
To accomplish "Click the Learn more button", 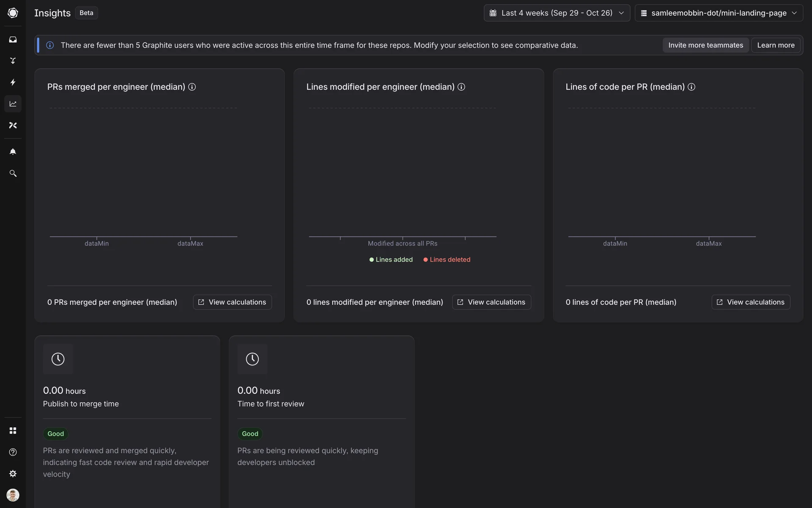I will [x=776, y=45].
